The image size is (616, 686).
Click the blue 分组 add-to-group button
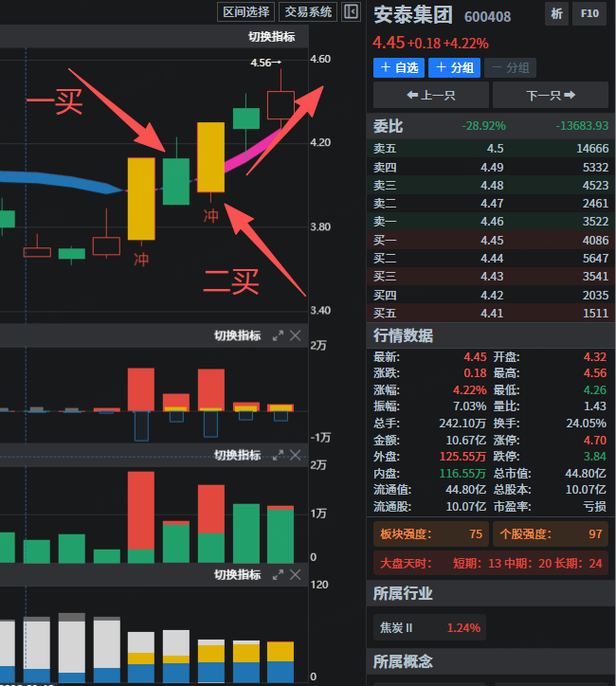tap(453, 67)
